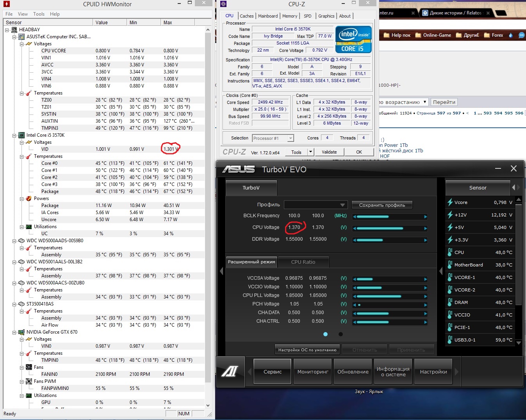The width and height of the screenshot is (526, 420).
Task: Click the ASUS AI Suite logo in TurboV EVO
Action: tap(229, 372)
